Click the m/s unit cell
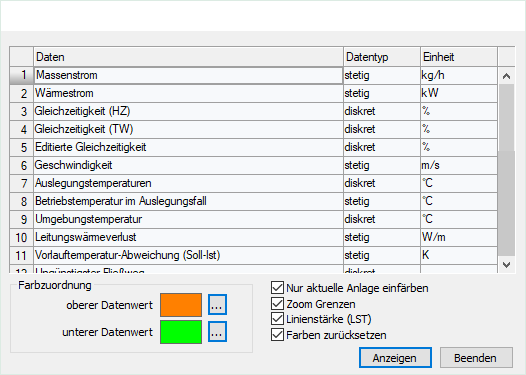The width and height of the screenshot is (526, 375). 459,165
